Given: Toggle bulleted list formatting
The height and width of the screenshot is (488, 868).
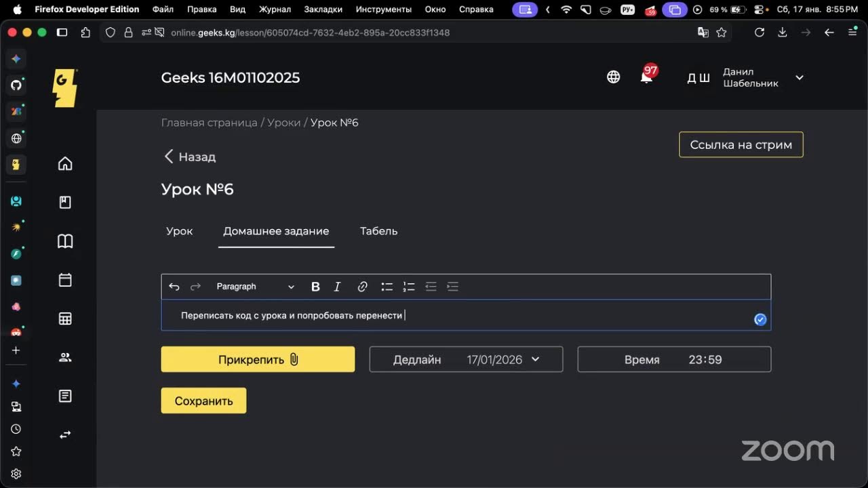Looking at the screenshot, I should [387, 287].
